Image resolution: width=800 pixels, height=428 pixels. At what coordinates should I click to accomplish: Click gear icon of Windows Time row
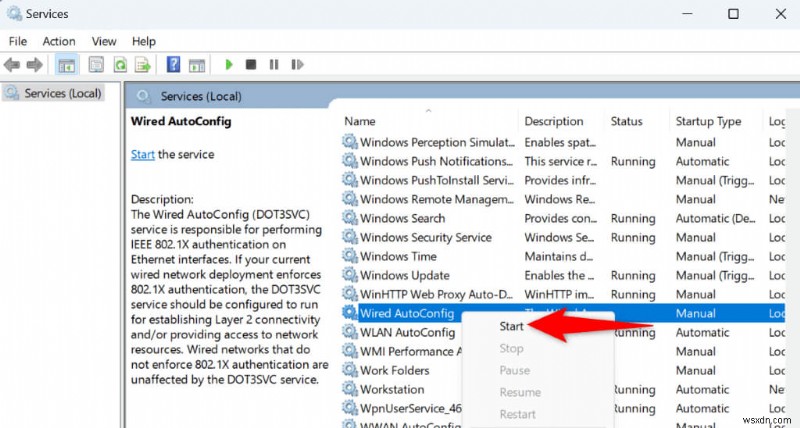tap(349, 256)
